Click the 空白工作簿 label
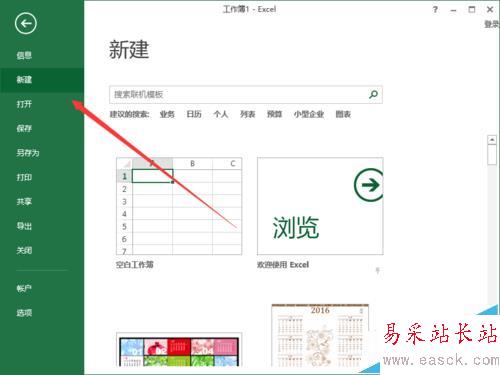Viewport: 500px width, 375px height. [135, 265]
